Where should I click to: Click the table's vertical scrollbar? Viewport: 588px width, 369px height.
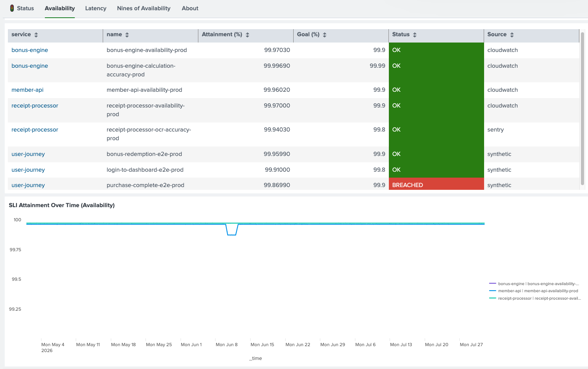coord(582,108)
